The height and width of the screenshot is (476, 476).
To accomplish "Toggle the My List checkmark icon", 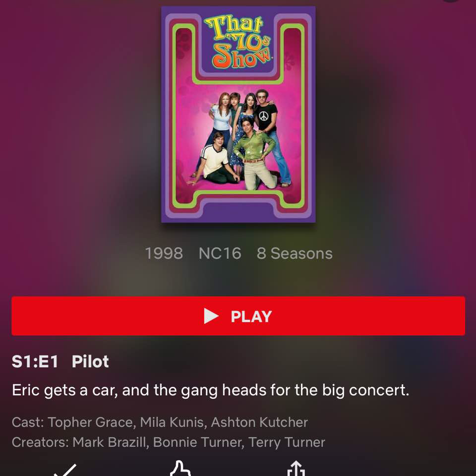I will click(x=65, y=471).
